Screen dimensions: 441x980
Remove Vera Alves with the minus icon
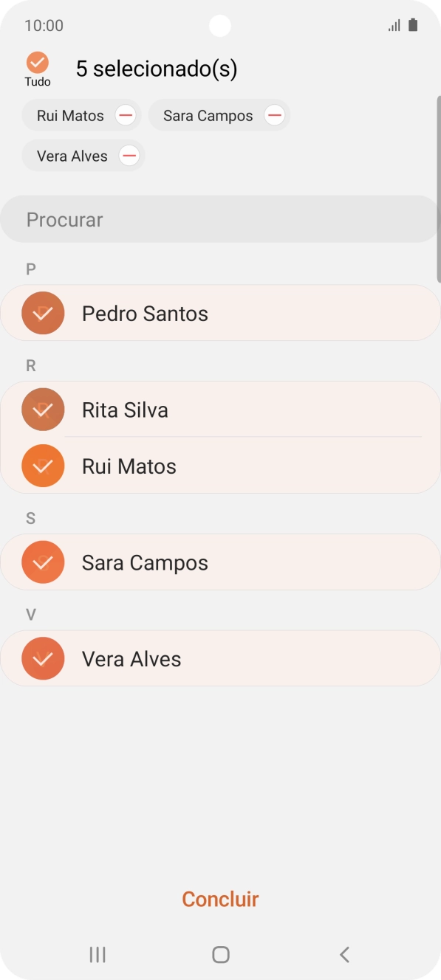[129, 156]
